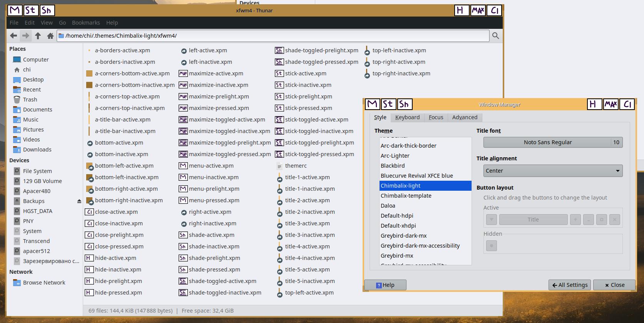Select top-right-active.xpm file
The width and height of the screenshot is (644, 323).
[399, 62]
